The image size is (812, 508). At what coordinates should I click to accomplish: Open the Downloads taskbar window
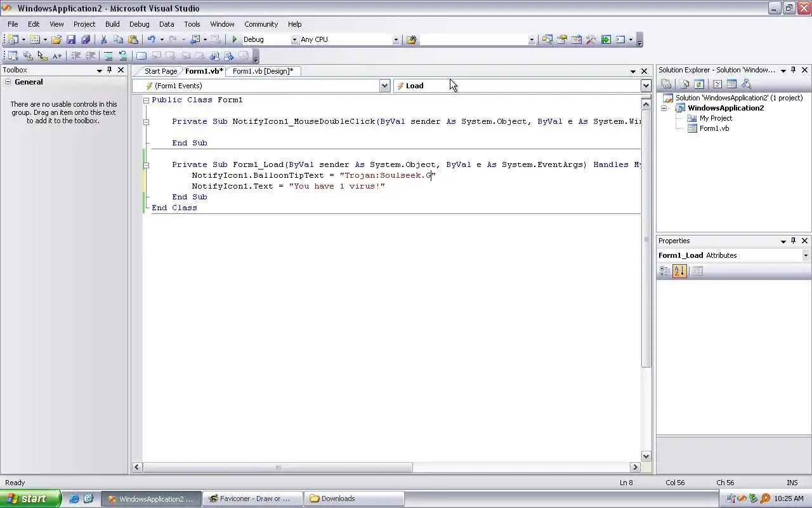(x=355, y=498)
